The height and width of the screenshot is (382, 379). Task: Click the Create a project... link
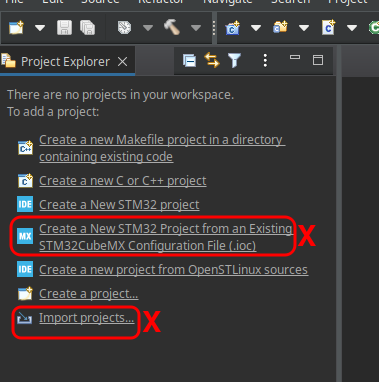(x=89, y=294)
